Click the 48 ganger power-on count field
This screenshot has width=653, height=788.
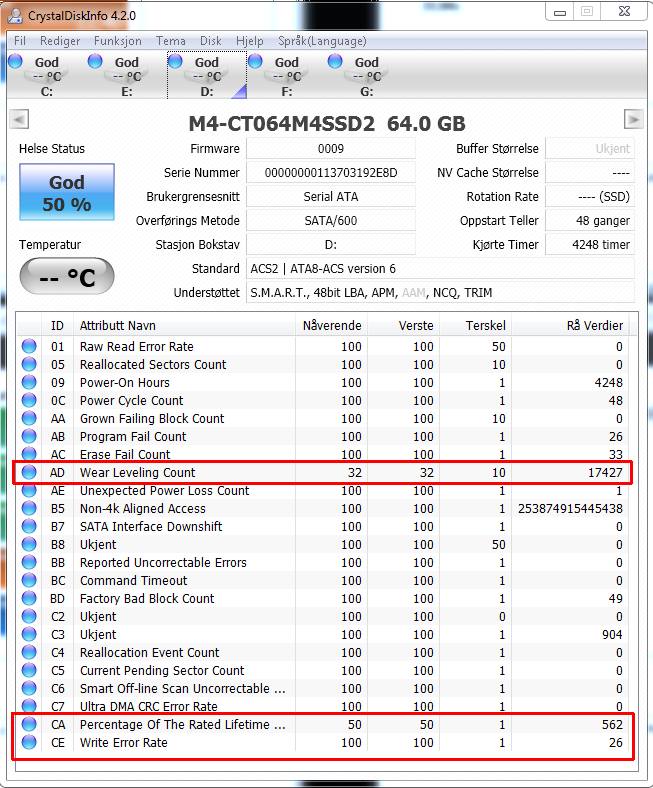590,221
